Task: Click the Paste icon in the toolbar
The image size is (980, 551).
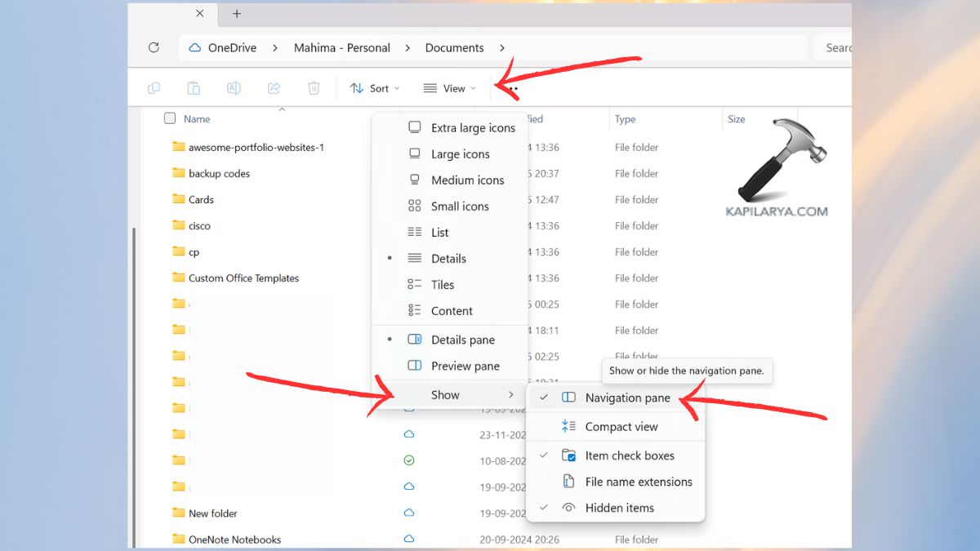Action: pos(193,87)
